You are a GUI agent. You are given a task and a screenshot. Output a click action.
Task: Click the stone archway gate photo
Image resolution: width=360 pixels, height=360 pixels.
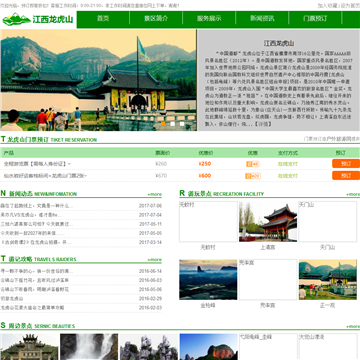29,347
